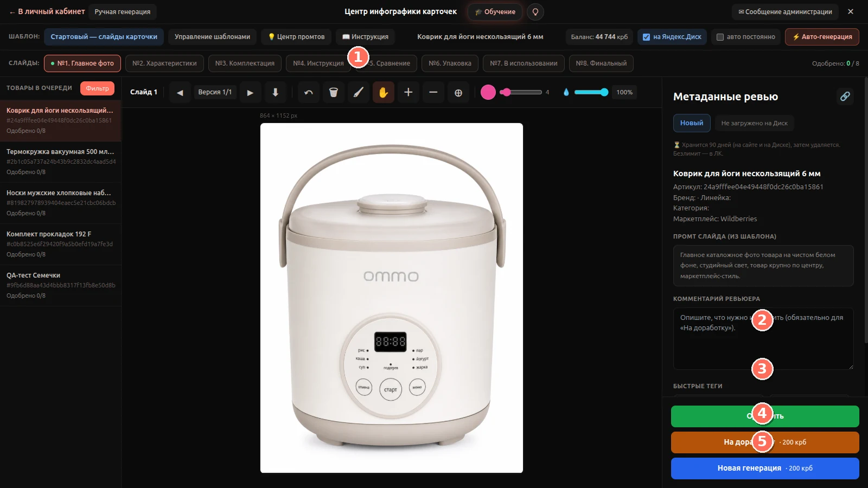
Task: Zoom out with the minus icon
Action: click(433, 92)
